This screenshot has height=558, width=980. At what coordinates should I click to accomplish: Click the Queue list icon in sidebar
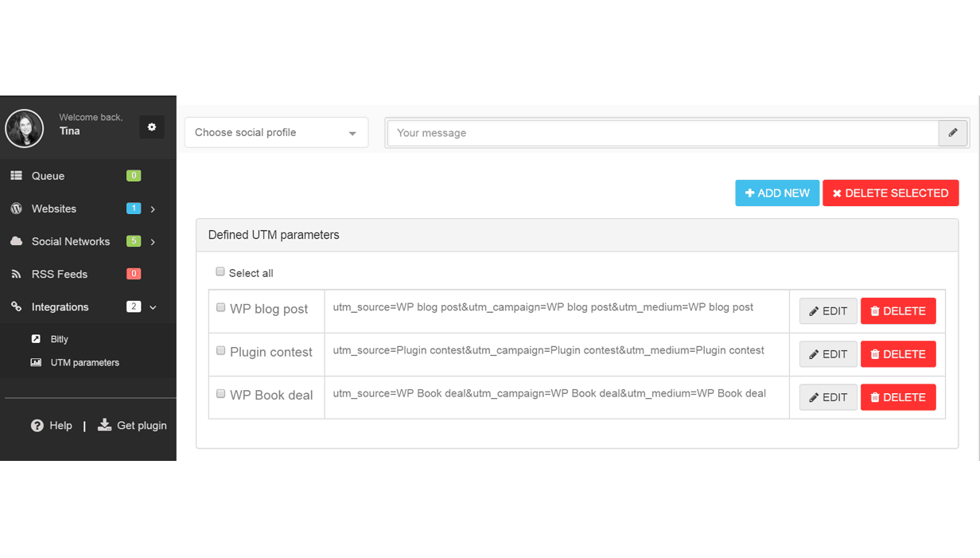tap(16, 176)
